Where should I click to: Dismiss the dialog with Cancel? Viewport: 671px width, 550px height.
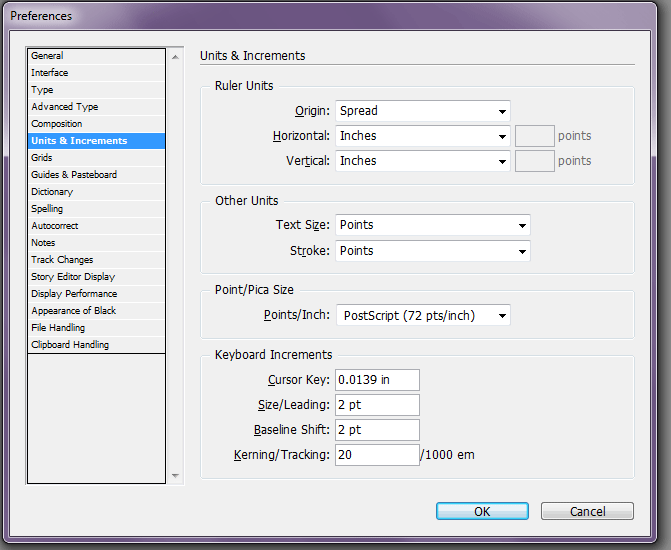[587, 511]
